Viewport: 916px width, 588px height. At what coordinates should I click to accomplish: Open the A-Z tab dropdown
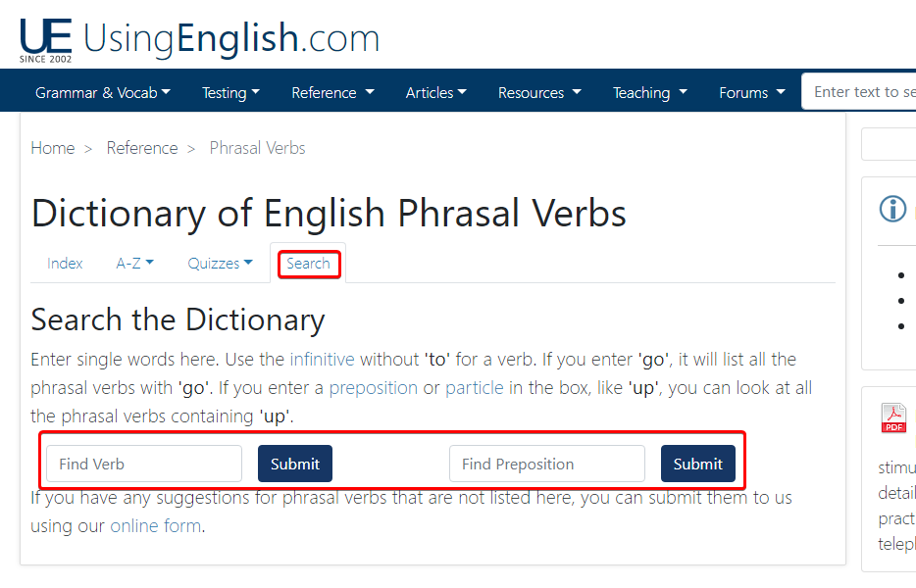[134, 264]
